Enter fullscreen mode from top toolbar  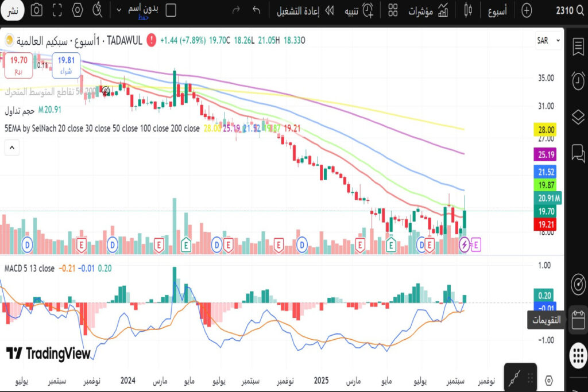pyautogui.click(x=57, y=10)
